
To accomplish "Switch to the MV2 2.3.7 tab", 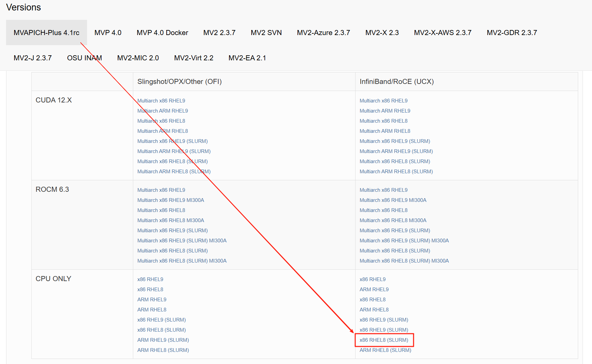I will [x=219, y=33].
